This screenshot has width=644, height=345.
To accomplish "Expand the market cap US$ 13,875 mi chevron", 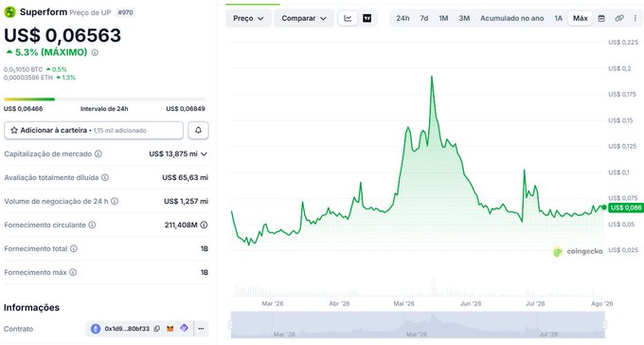I will coord(205,154).
